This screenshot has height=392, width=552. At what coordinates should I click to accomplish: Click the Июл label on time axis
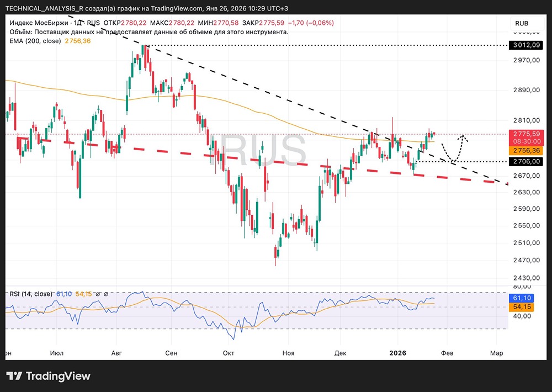tap(57, 353)
